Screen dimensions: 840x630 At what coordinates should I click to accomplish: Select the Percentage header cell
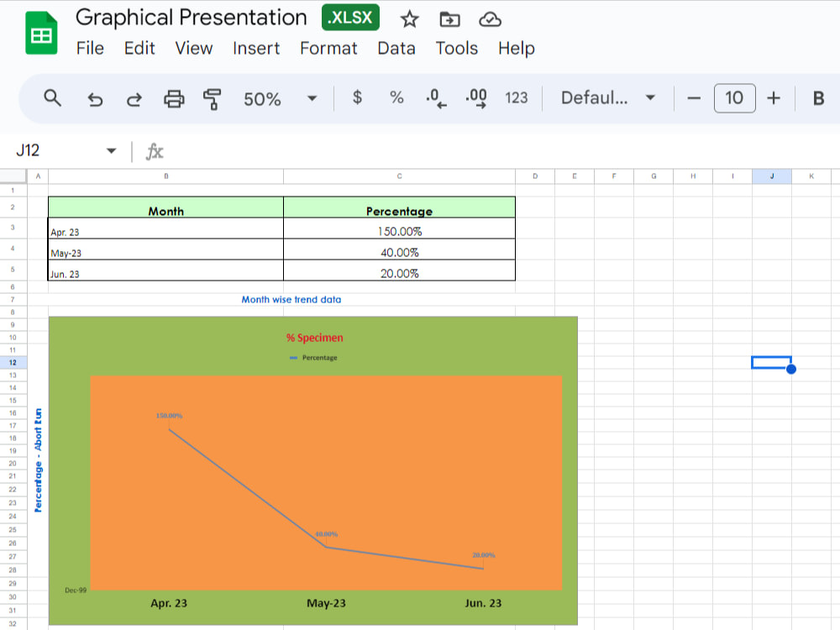[399, 207]
